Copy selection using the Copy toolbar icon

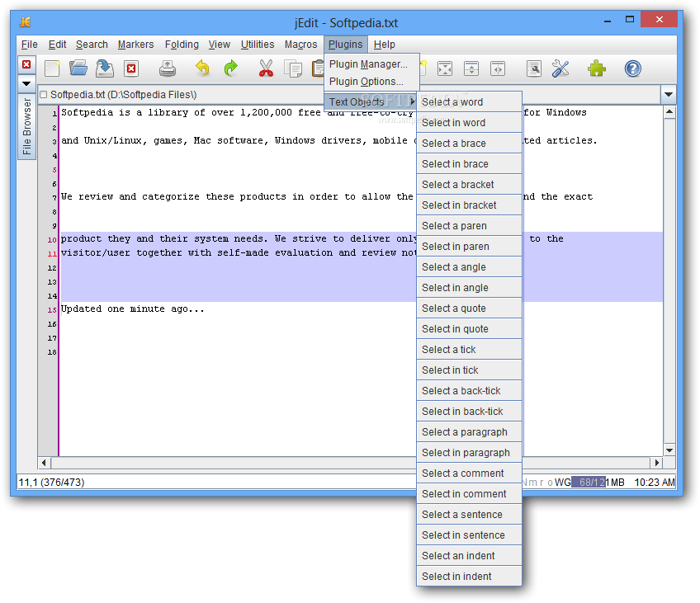point(293,68)
